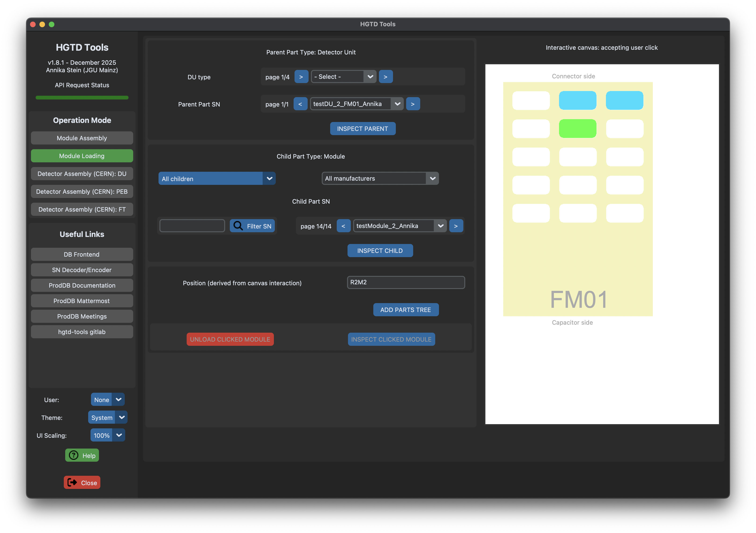Focus the Filter SN text input field
Screen dimensions: 756x533
point(192,226)
